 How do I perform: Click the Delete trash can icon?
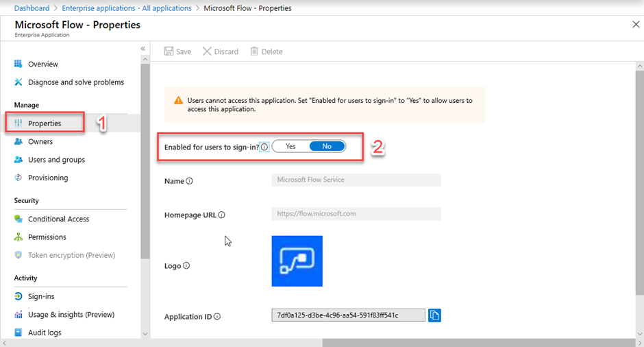click(x=254, y=51)
